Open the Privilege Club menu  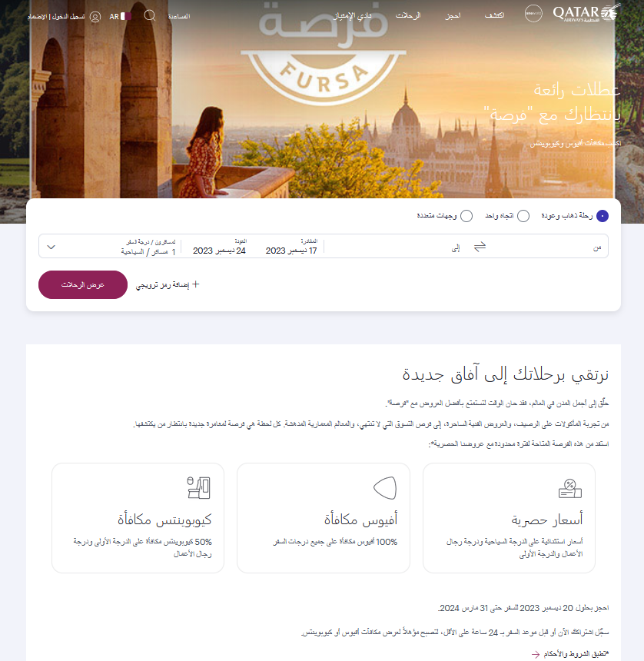coord(352,16)
